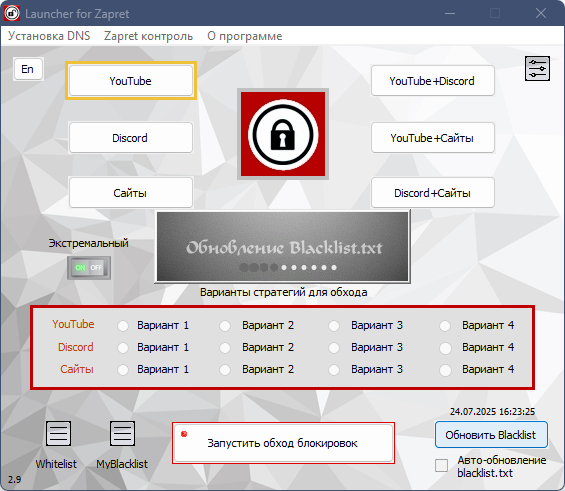The width and height of the screenshot is (565, 491).
Task: Open the Whitelist document icon
Action: coord(58,433)
